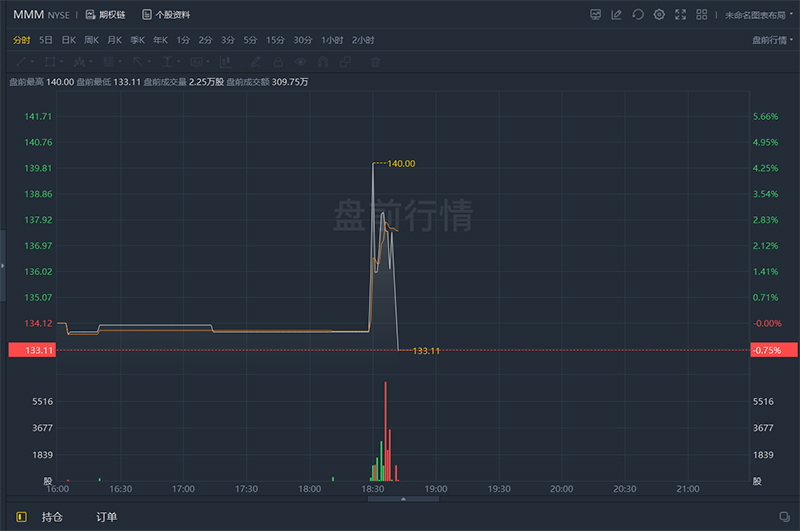Expand the 未命名图表布局 layout dropdown
800x531 pixels.
pos(759,15)
